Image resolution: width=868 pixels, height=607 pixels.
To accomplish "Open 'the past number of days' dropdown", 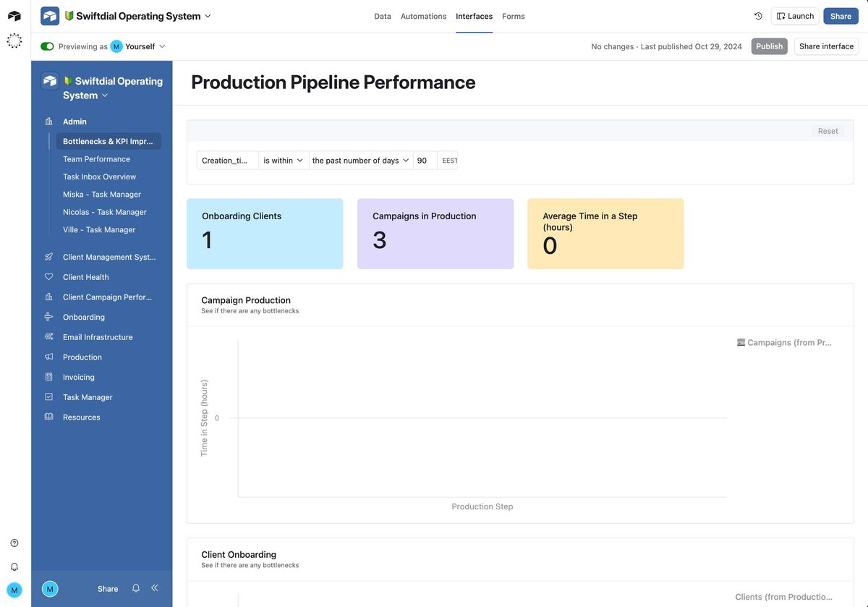I will point(360,161).
